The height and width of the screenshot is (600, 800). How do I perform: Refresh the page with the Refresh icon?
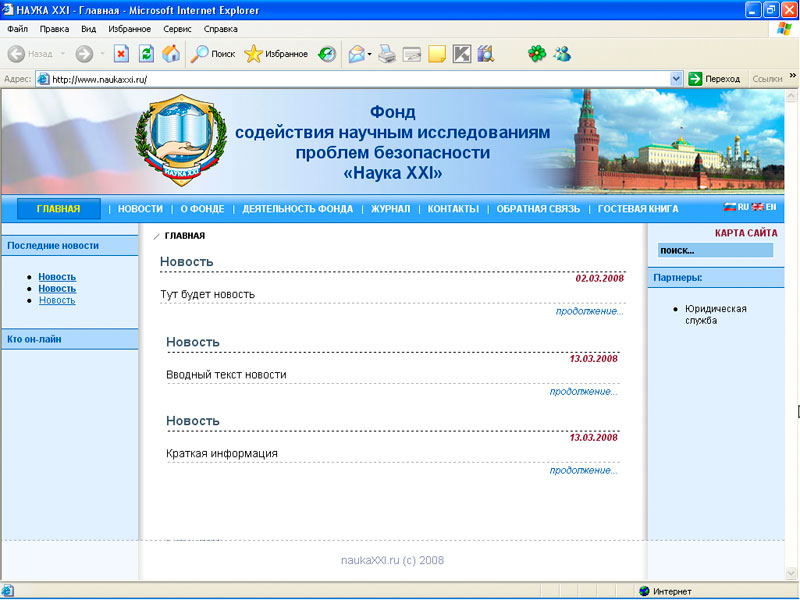[146, 54]
